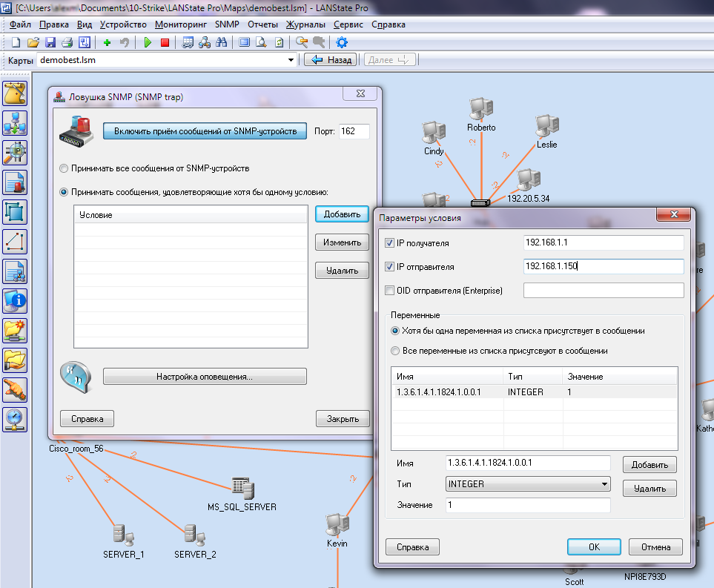714x588 pixels.
Task: Enable the 'OID отправителя (Enterprise)' checkbox
Action: pos(389,291)
